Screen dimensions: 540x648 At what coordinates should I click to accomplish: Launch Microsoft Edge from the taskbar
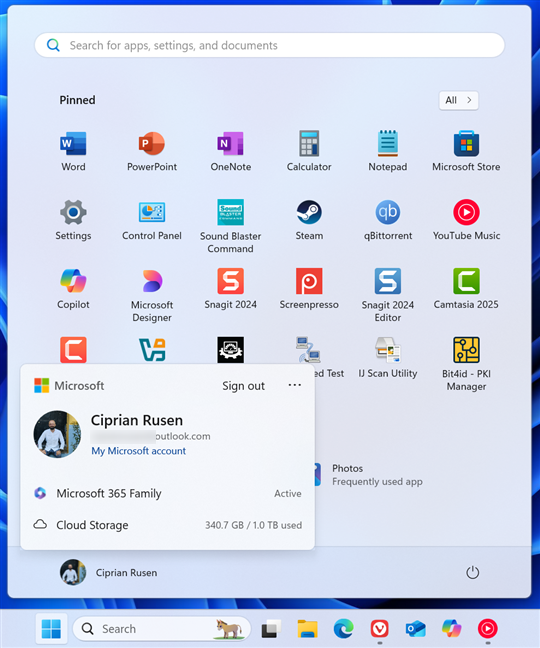(x=343, y=629)
